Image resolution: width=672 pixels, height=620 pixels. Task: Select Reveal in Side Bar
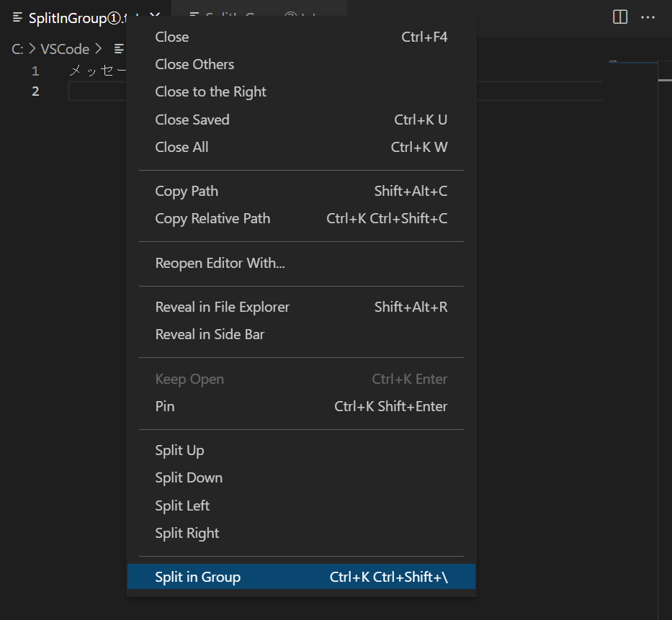(208, 334)
